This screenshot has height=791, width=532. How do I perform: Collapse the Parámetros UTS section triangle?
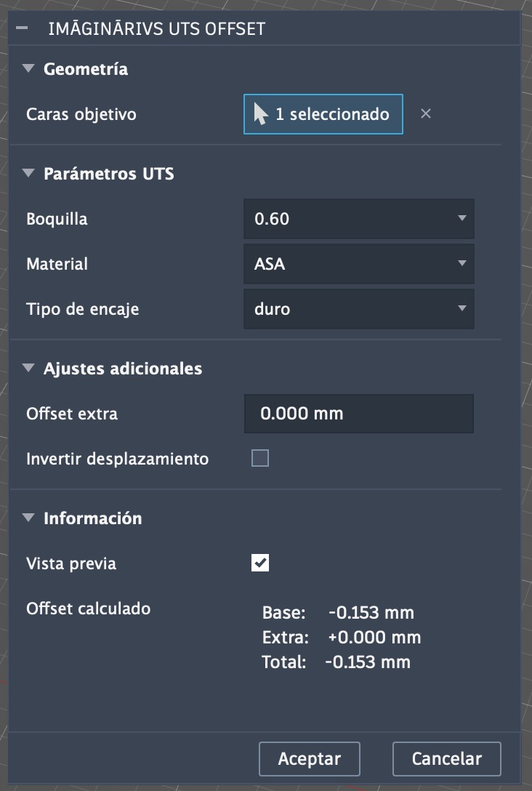[x=28, y=174]
